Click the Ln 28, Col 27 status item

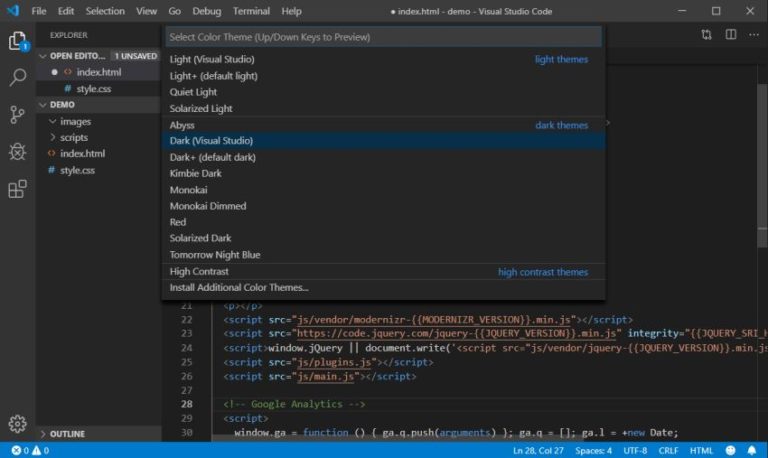click(x=538, y=450)
